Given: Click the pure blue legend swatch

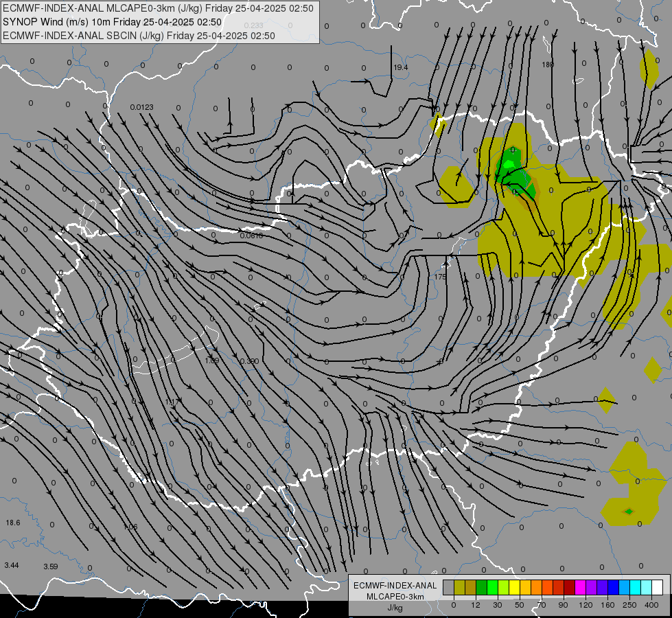Looking at the screenshot, I should pyautogui.click(x=614, y=587).
